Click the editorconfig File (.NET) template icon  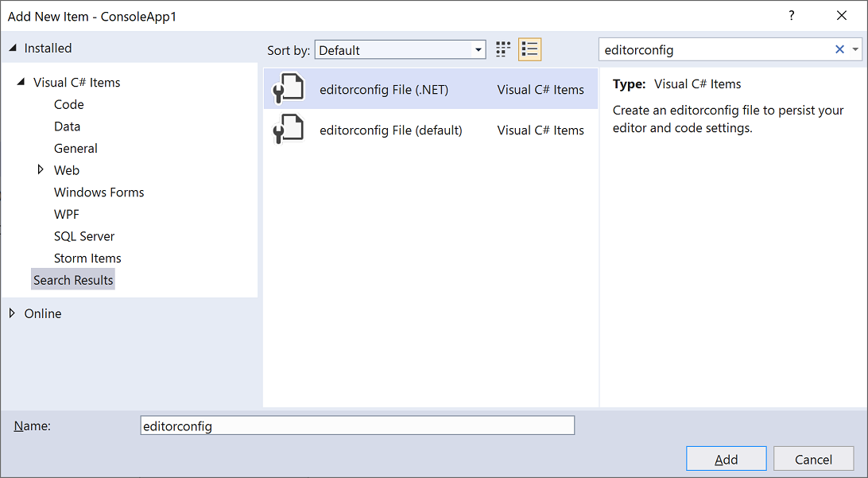point(287,89)
